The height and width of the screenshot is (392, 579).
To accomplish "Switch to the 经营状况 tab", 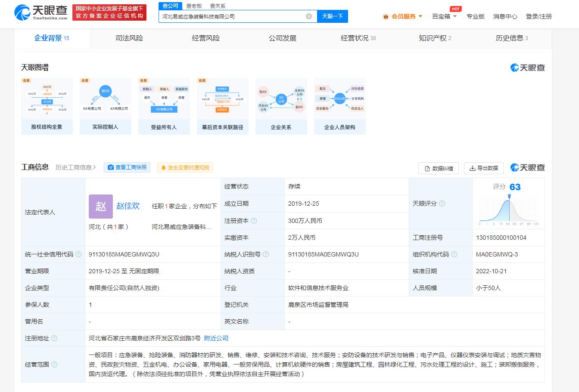I will point(358,38).
